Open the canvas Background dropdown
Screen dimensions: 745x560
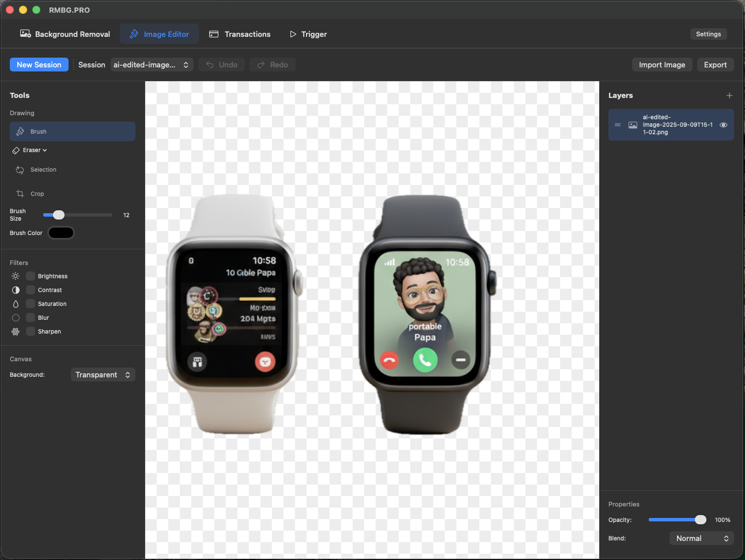click(x=103, y=375)
